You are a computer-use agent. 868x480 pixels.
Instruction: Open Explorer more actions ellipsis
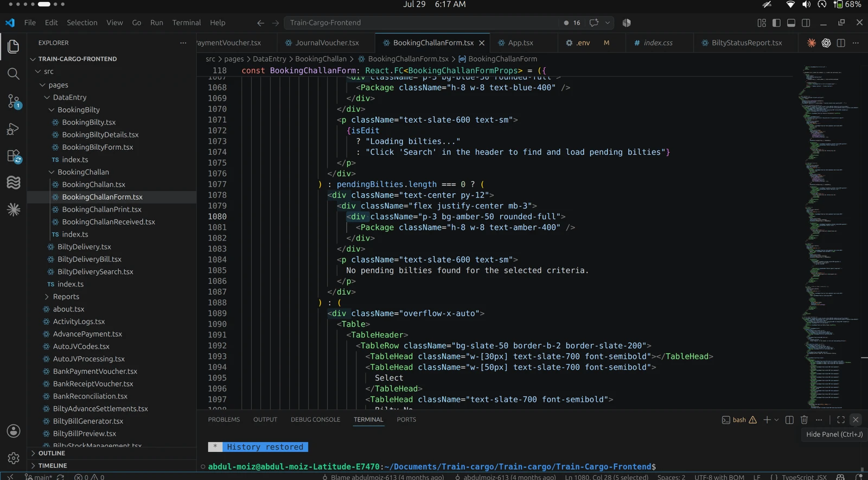(x=183, y=43)
